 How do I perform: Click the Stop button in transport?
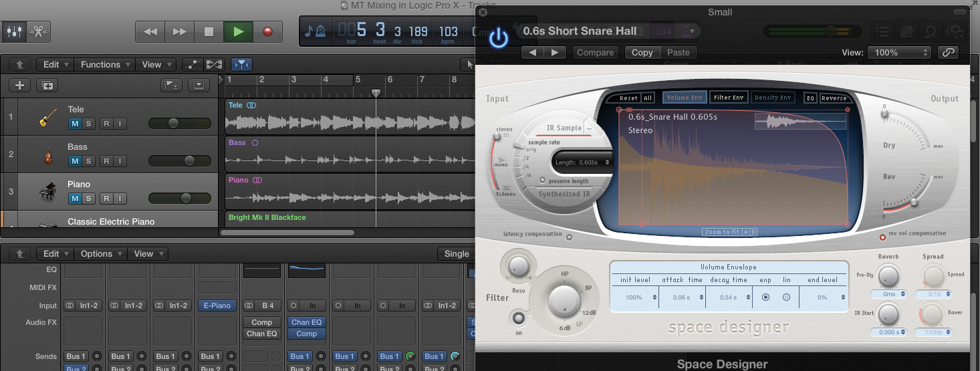209,31
